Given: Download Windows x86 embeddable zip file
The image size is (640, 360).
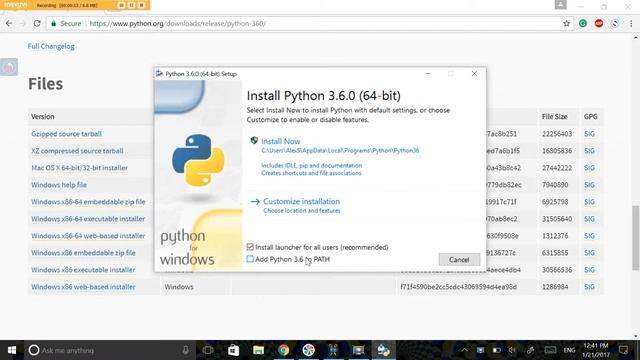Looking at the screenshot, I should click(x=83, y=253).
